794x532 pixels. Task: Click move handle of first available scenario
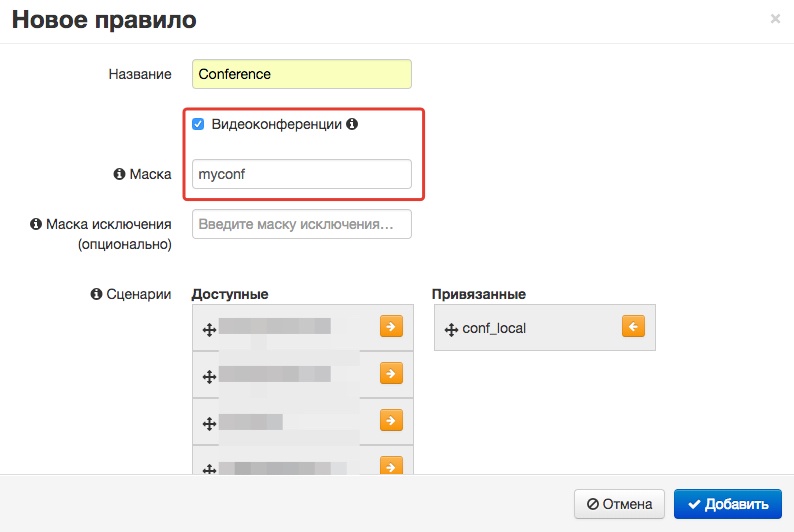coord(209,329)
